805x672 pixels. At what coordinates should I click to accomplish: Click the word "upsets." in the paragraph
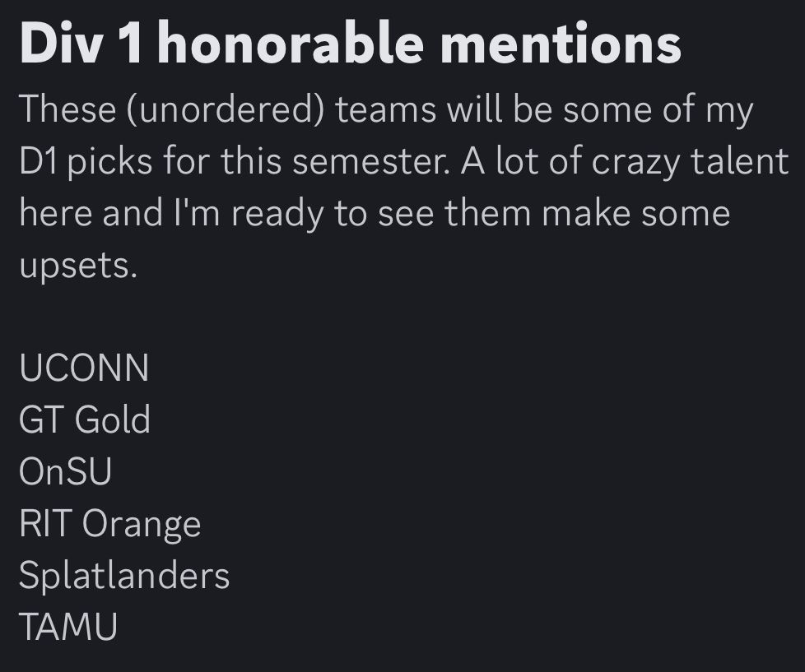pyautogui.click(x=78, y=266)
